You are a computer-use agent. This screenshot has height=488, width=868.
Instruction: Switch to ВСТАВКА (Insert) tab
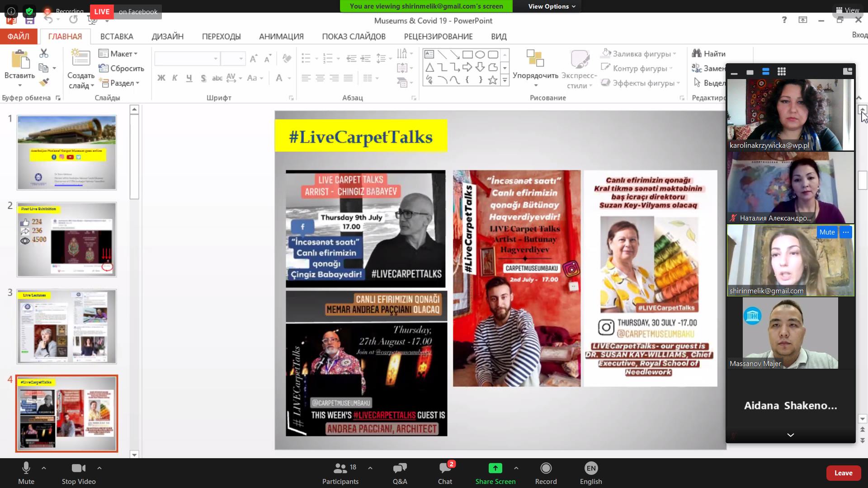117,36
